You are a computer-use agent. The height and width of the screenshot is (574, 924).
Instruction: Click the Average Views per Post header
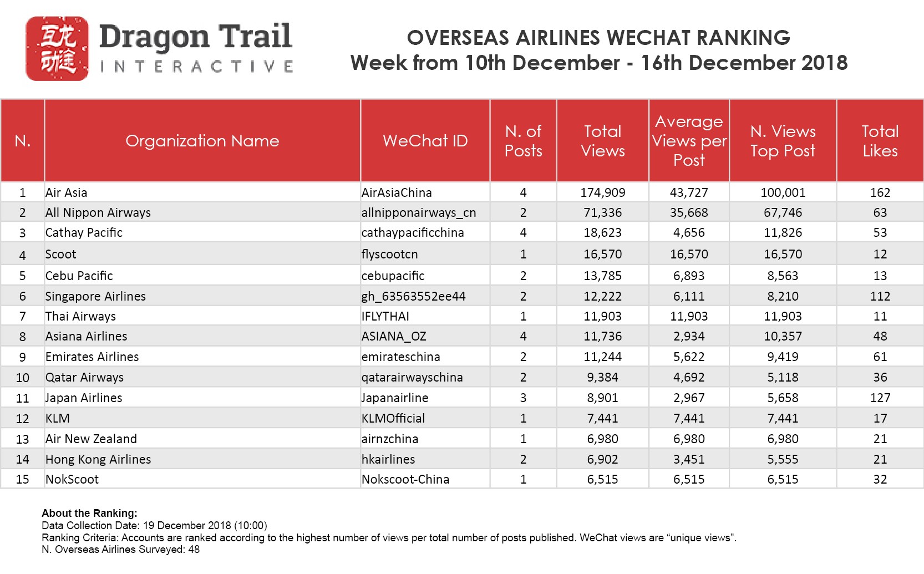point(689,141)
